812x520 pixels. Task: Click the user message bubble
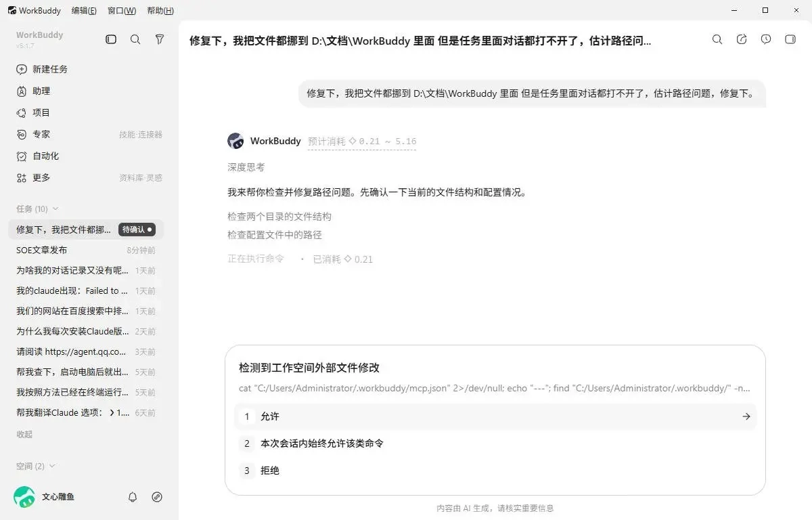click(532, 93)
